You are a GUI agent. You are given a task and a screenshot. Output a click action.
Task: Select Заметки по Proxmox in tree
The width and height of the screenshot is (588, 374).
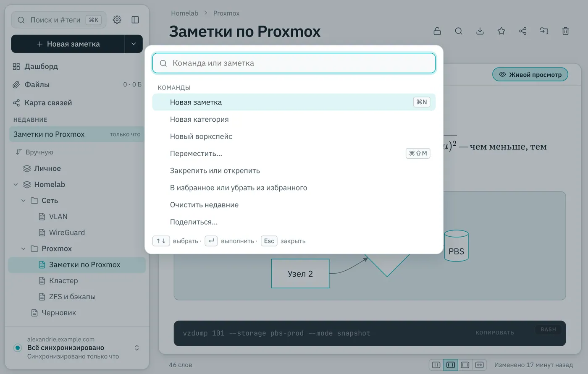pyautogui.click(x=77, y=265)
